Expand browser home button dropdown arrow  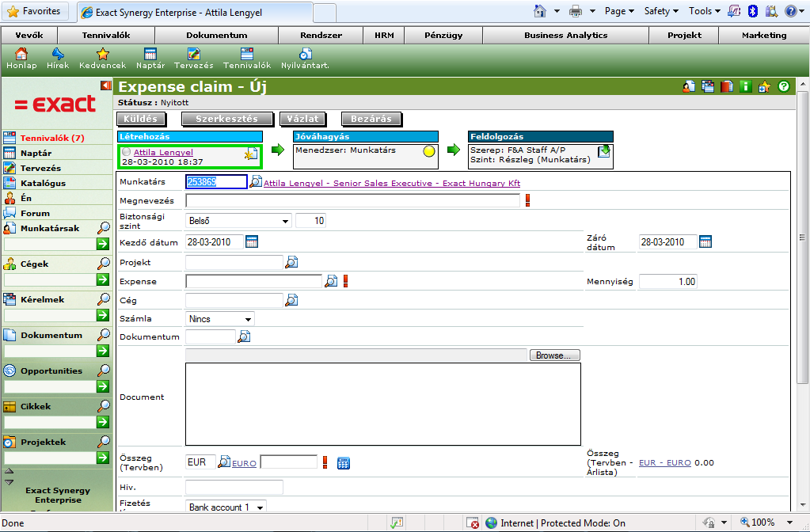(557, 11)
